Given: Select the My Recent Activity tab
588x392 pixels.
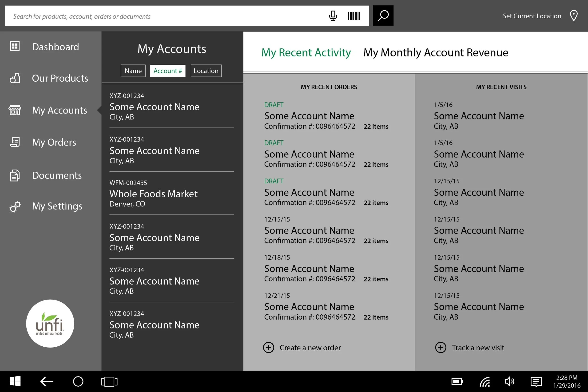Looking at the screenshot, I should (306, 52).
